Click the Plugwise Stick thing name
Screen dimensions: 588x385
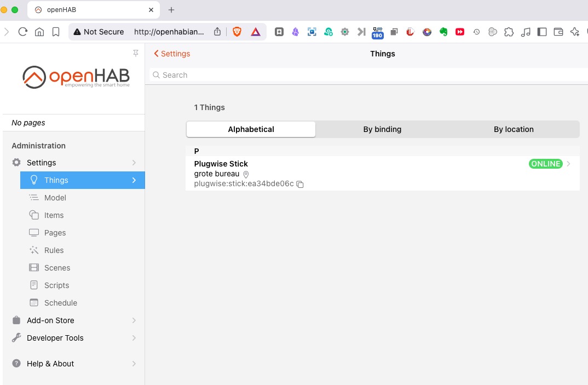pos(221,164)
